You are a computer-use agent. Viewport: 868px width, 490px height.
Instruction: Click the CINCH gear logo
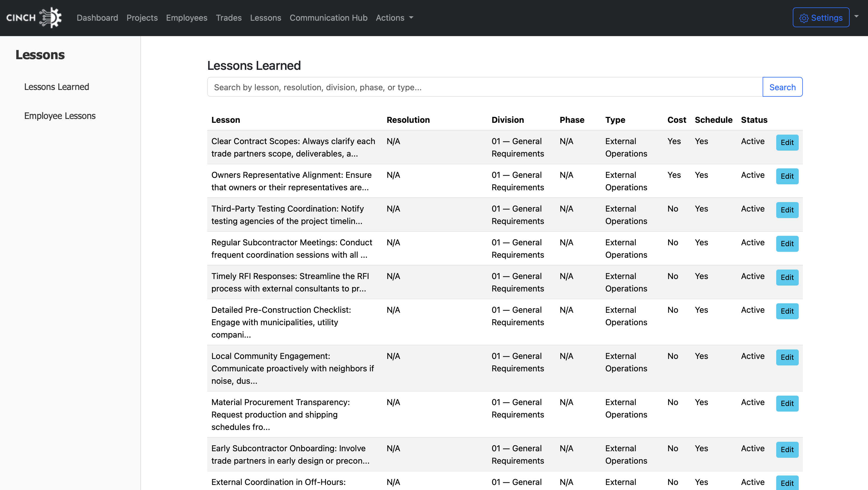tap(34, 17)
